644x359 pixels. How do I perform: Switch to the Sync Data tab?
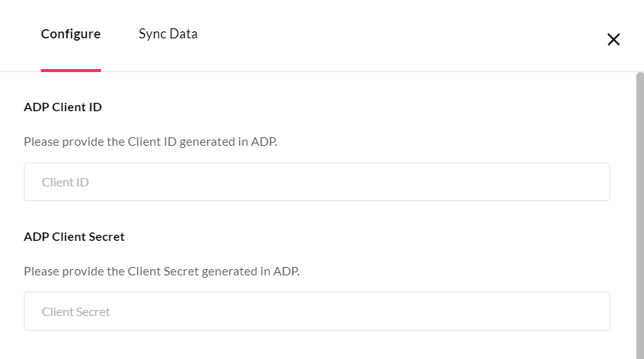[168, 34]
